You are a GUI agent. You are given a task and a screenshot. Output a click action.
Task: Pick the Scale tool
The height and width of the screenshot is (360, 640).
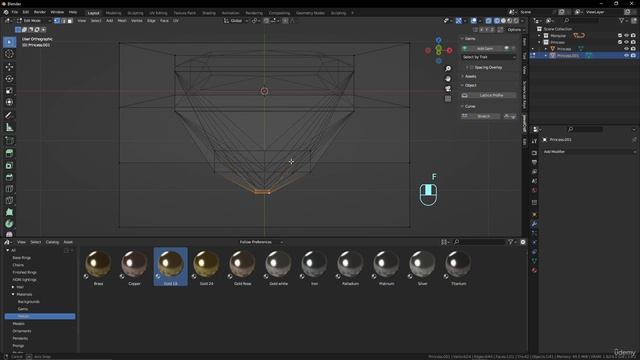[9, 90]
